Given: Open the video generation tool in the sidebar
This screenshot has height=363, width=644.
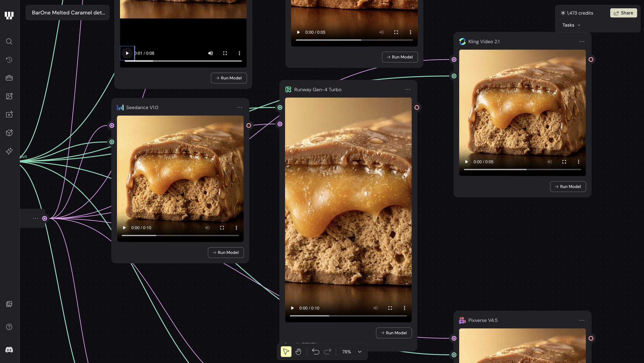Looking at the screenshot, I should (x=9, y=114).
